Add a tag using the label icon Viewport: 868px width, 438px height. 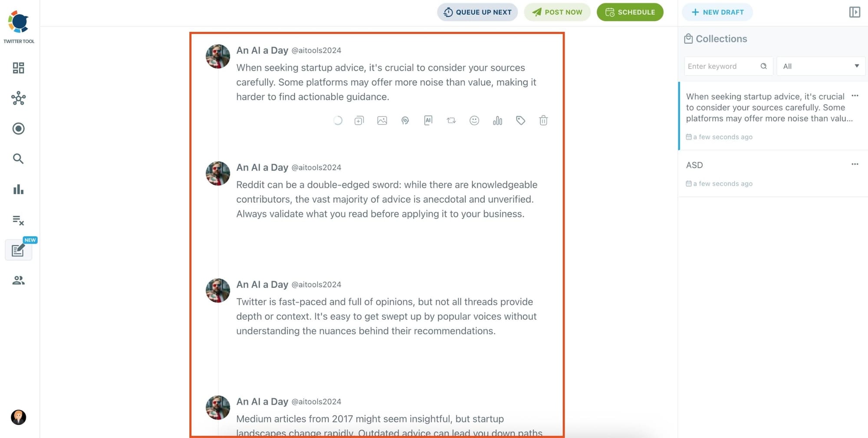coord(521,121)
